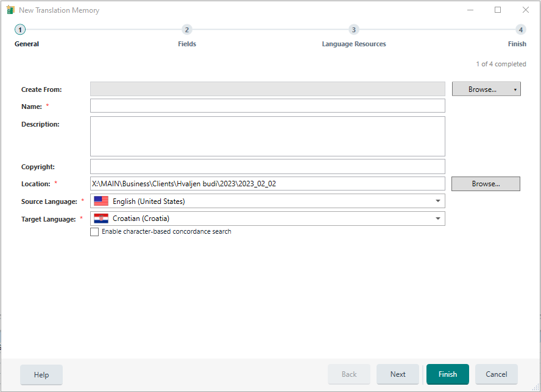
Task: Browse for the Location folder
Action: [486, 184]
